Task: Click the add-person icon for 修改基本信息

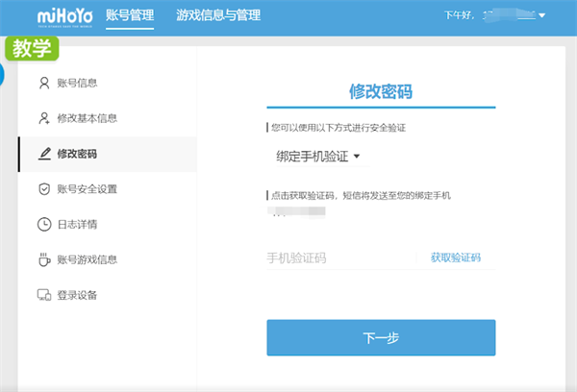Action: click(43, 119)
